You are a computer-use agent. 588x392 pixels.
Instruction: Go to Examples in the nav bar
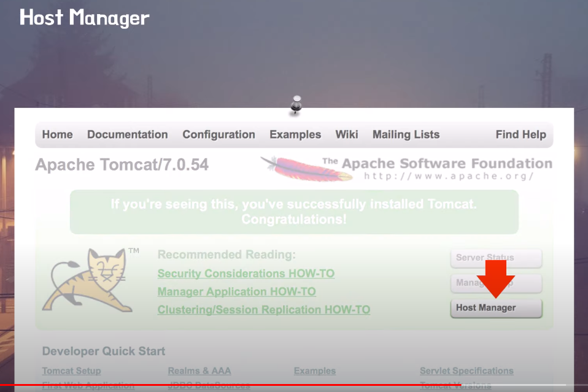(295, 134)
